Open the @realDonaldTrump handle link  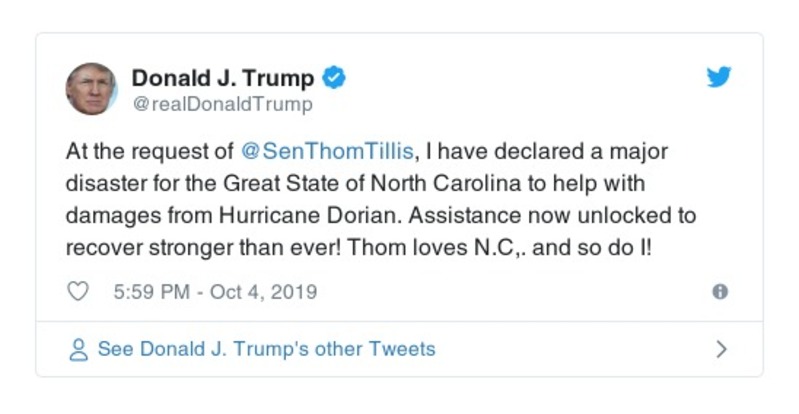pyautogui.click(x=222, y=104)
